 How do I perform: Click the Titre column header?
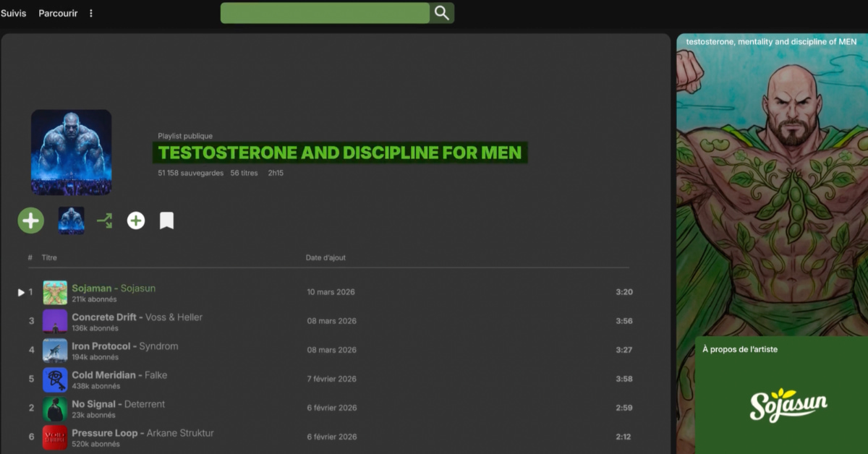click(49, 257)
